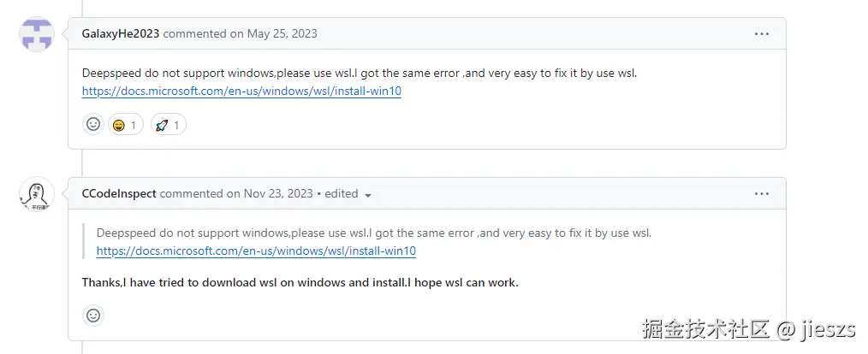Click the word "commented" in CCodeInspect's comment header
Viewport: 868px width, 354px height.
[x=191, y=194]
